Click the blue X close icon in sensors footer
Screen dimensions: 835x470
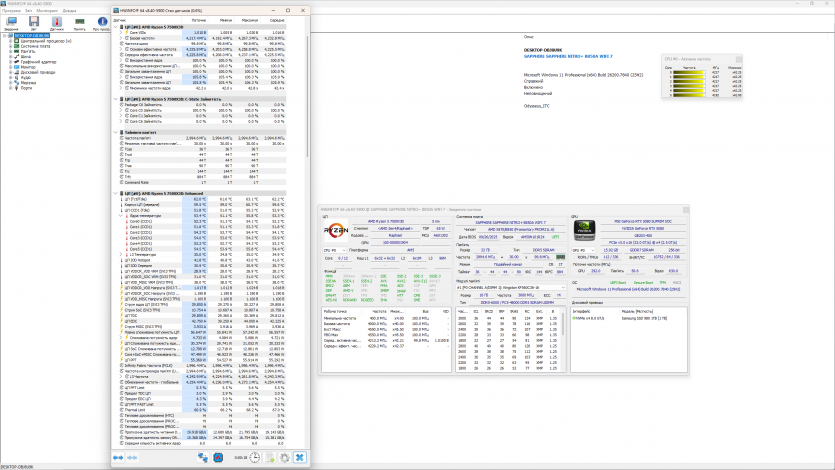pyautogui.click(x=298, y=457)
